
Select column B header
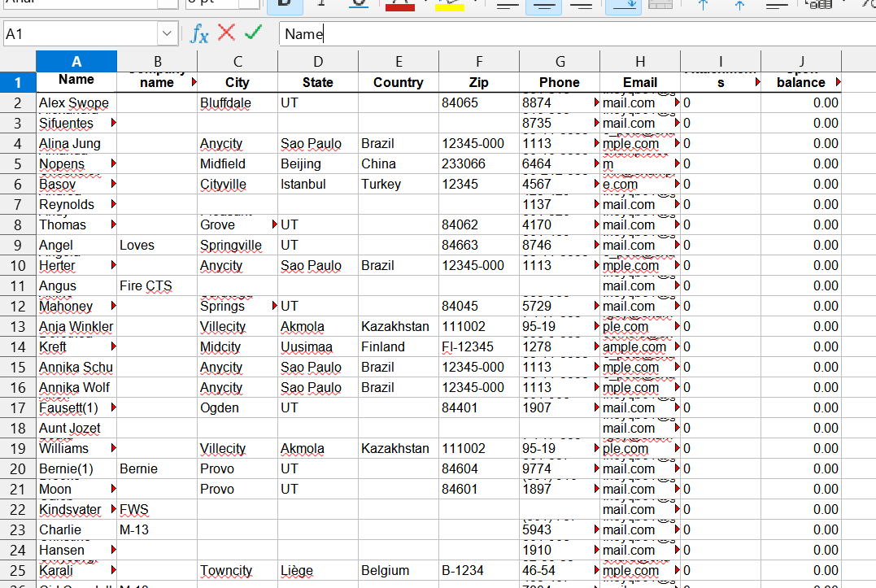coord(157,62)
